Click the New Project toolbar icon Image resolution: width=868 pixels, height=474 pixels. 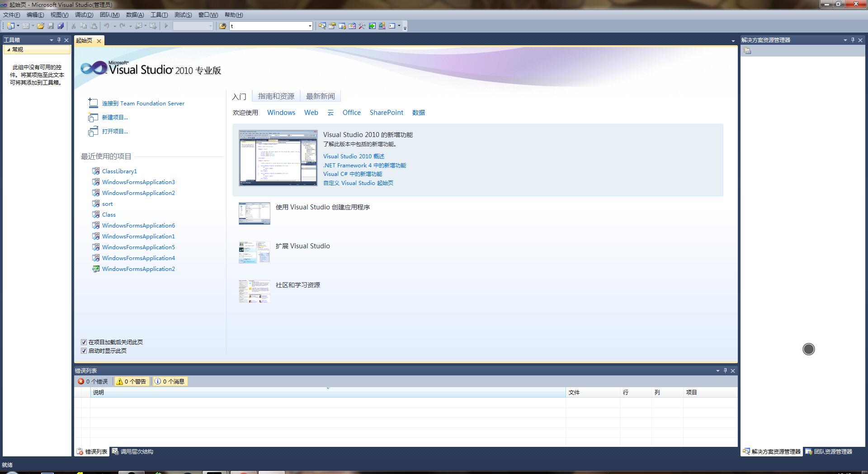[x=11, y=26]
